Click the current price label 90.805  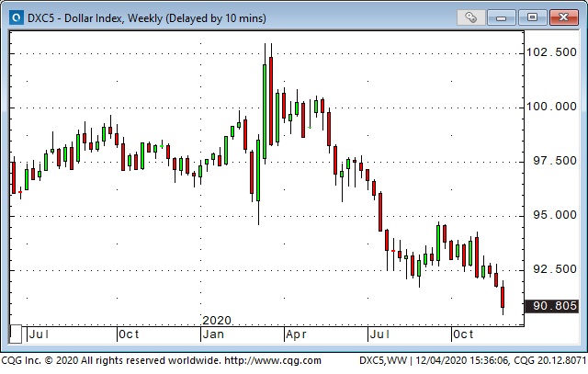click(551, 306)
